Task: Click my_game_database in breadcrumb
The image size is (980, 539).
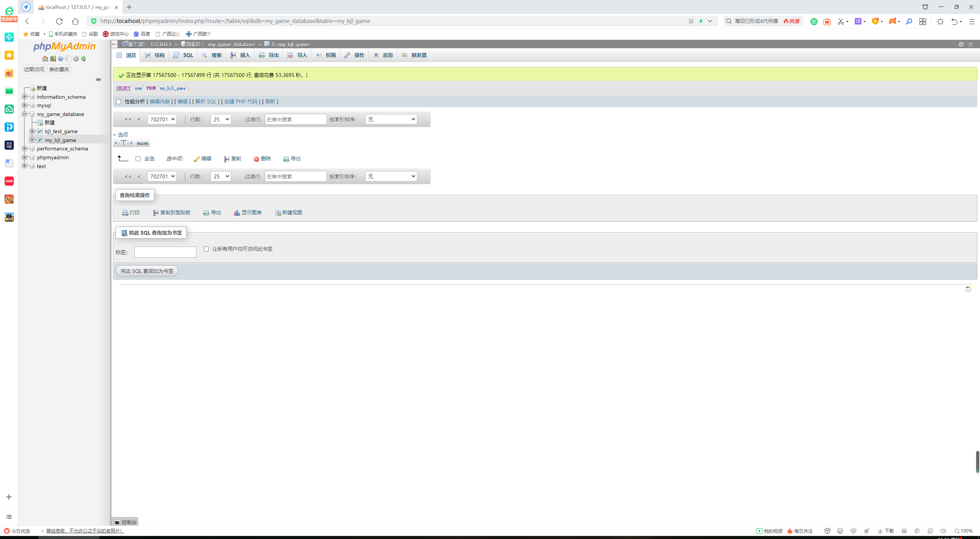Action: point(232,44)
